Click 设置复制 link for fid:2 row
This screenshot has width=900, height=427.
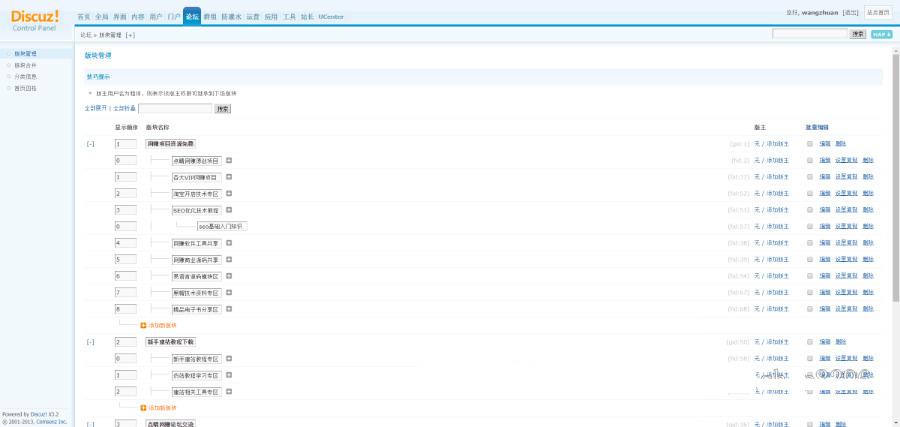click(846, 160)
